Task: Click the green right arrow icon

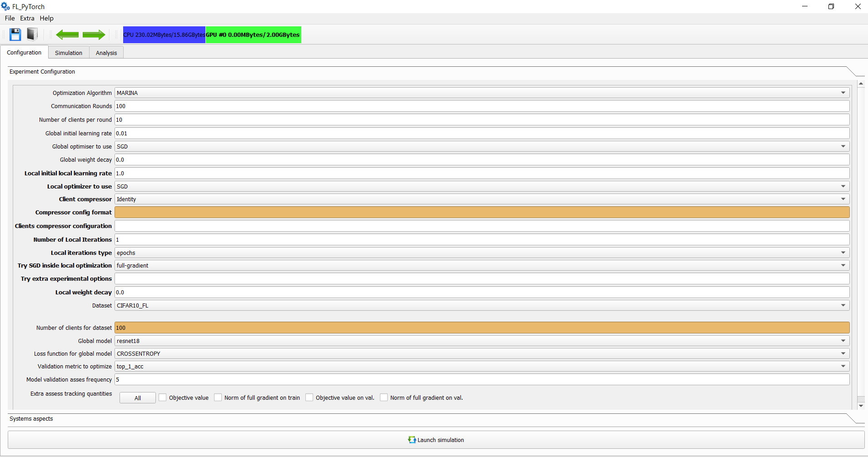Action: point(94,35)
